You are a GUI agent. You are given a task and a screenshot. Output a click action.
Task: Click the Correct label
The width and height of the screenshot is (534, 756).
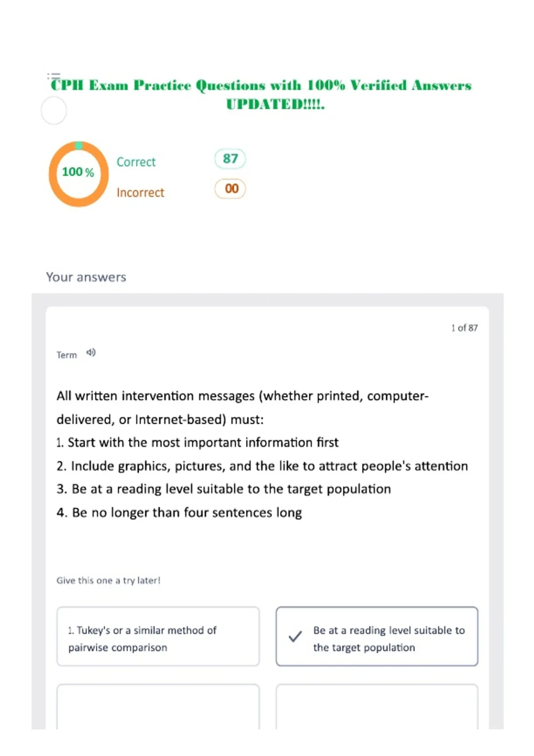pyautogui.click(x=136, y=162)
